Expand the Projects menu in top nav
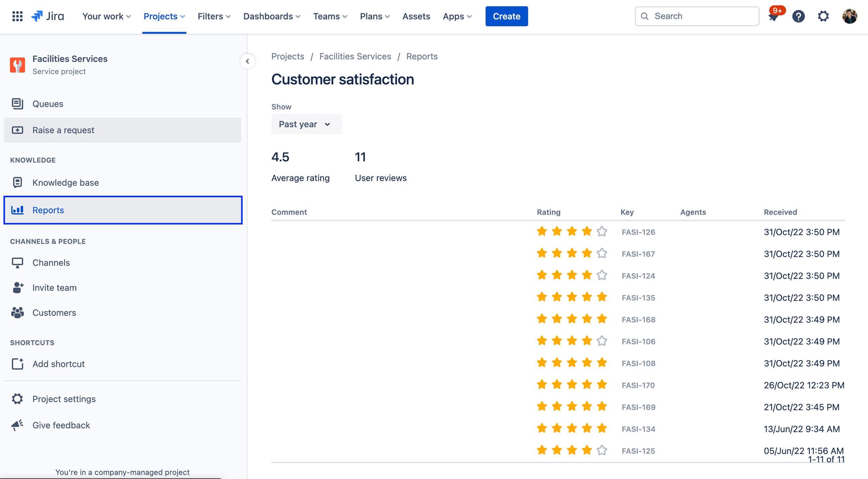868x479 pixels. click(x=164, y=16)
